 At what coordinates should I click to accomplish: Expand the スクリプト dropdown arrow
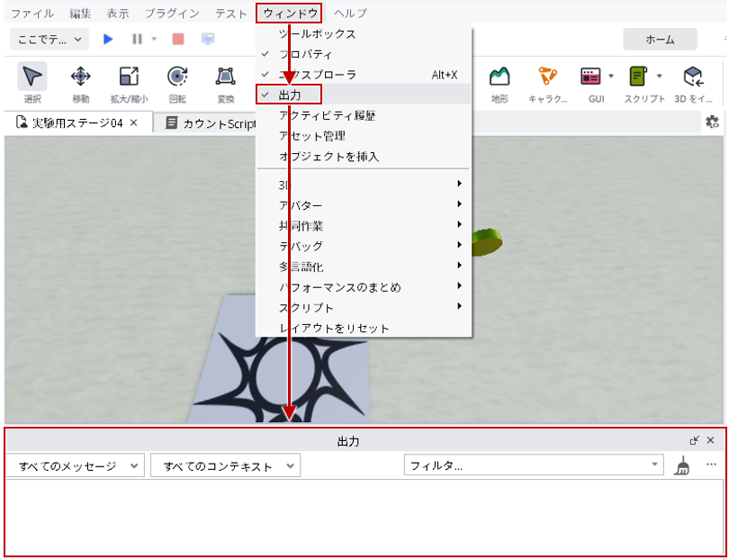[660, 76]
